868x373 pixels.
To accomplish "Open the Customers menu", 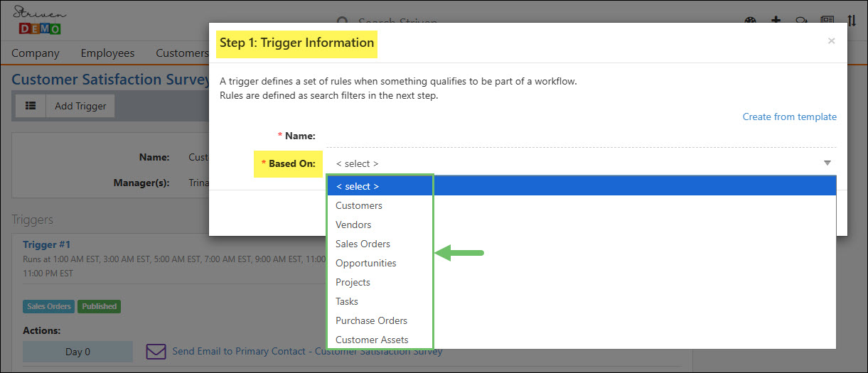I will coord(182,53).
